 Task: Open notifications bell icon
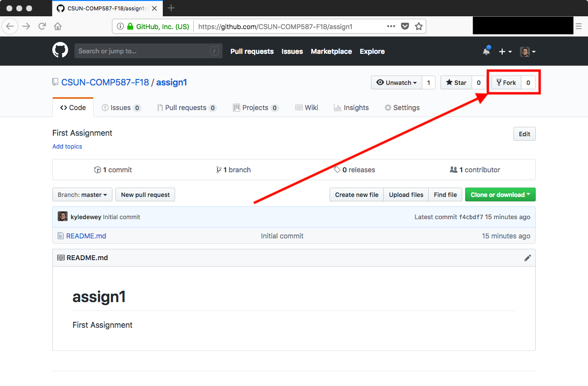(486, 51)
